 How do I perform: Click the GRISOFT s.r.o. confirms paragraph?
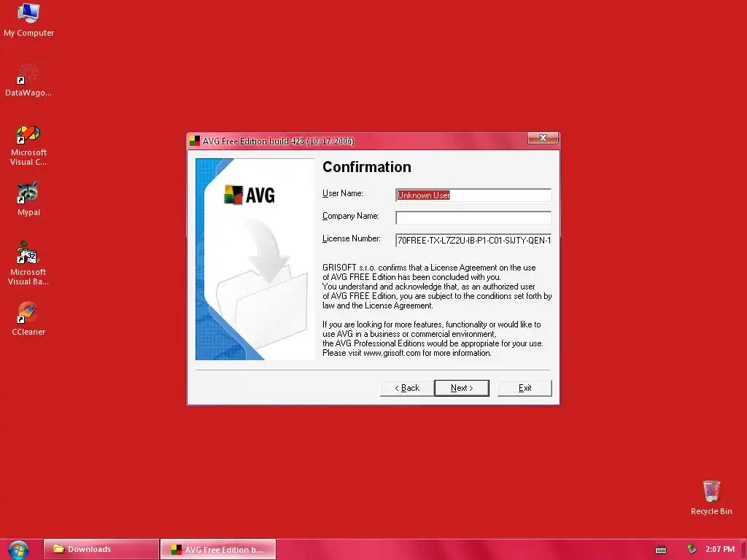(437, 287)
